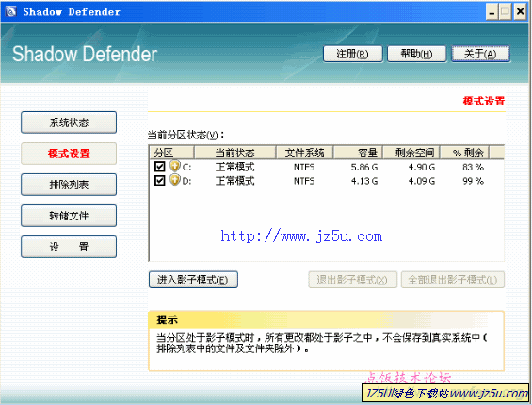Click the 提示 hint heading
Screen dimensions: 532x405
[167, 319]
